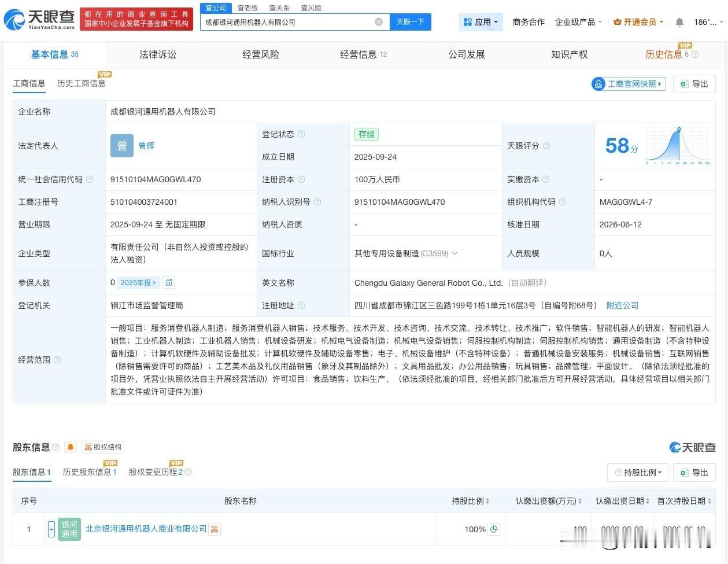Open the 应用 apps dropdown
This screenshot has width=728, height=564.
click(x=481, y=22)
